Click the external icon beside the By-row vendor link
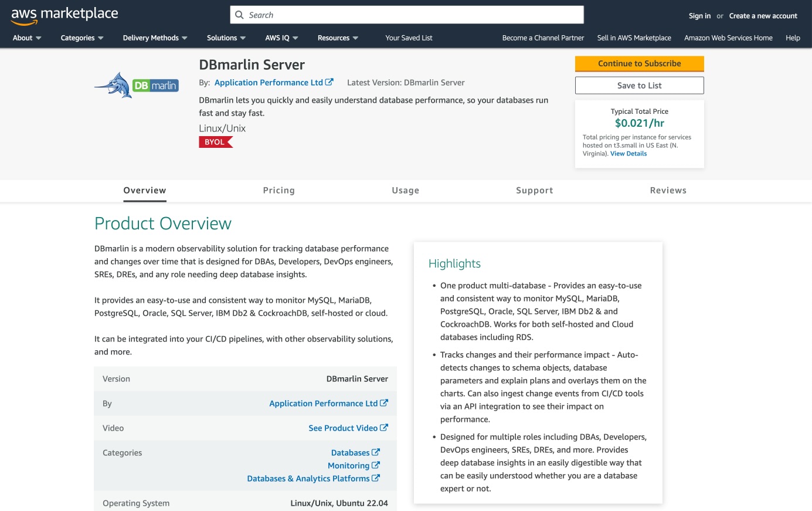The image size is (812, 511). click(x=384, y=403)
